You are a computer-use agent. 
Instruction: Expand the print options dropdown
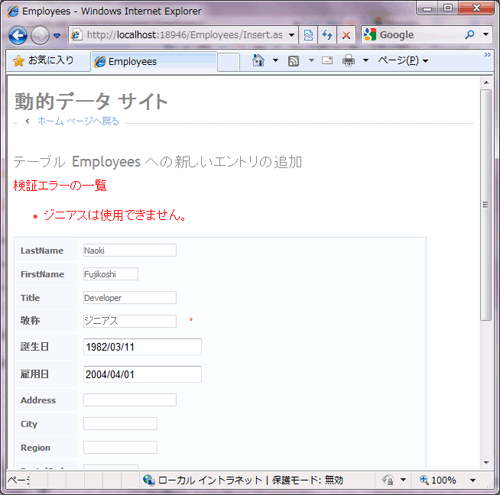[x=366, y=61]
